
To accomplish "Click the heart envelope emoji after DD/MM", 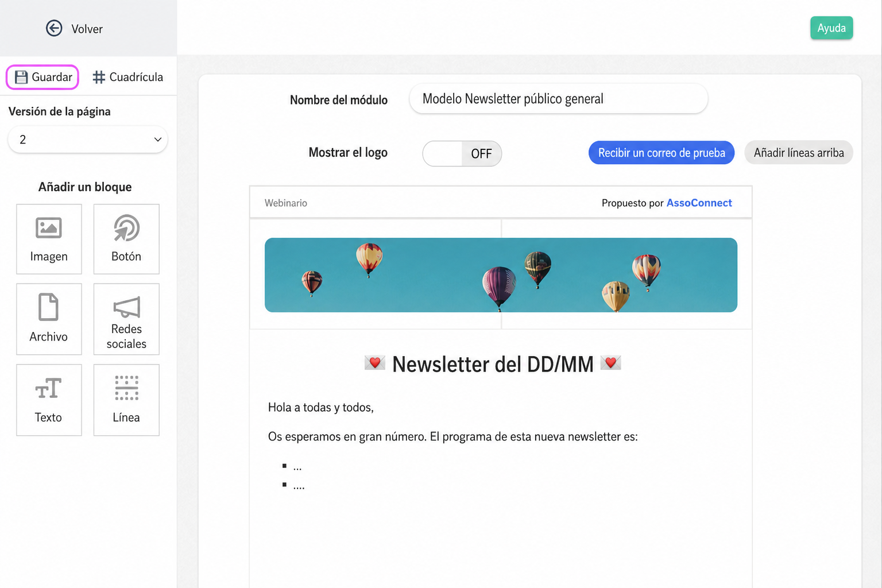I will [x=610, y=363].
